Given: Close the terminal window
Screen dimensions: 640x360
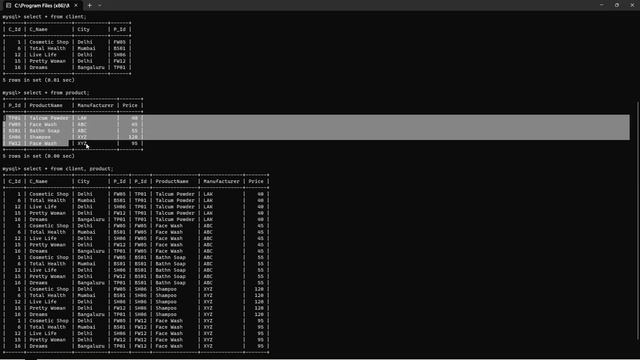Looking at the screenshot, I should [x=632, y=5].
